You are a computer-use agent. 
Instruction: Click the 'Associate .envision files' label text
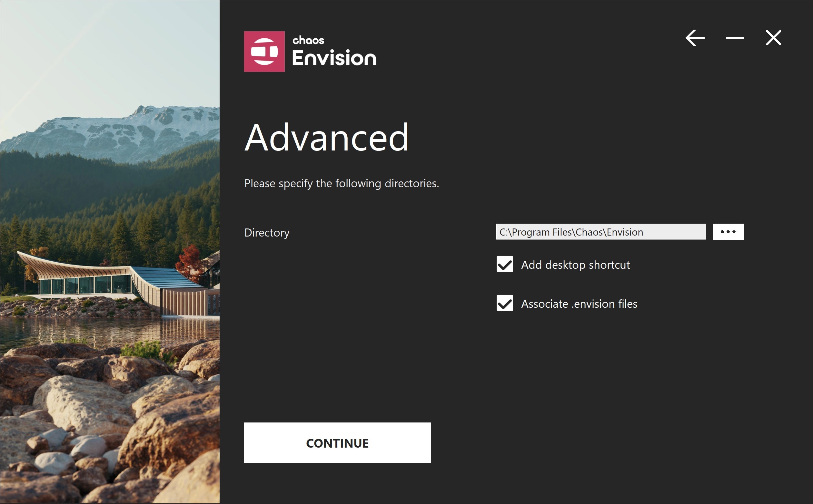point(579,304)
